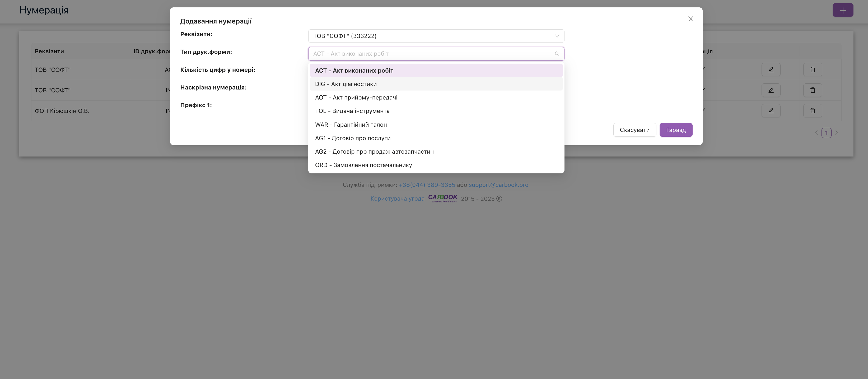Select ACT - Акт виконаних робіт option
The image size is (868, 379).
click(354, 71)
